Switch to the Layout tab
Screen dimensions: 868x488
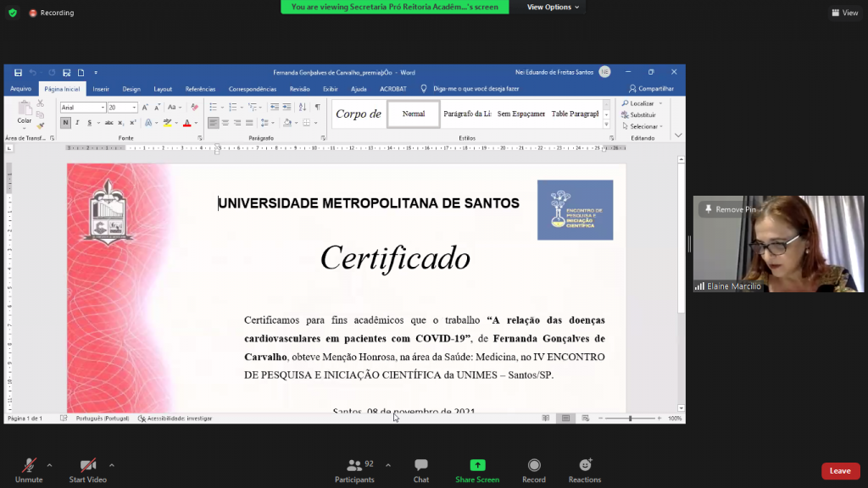pos(163,89)
